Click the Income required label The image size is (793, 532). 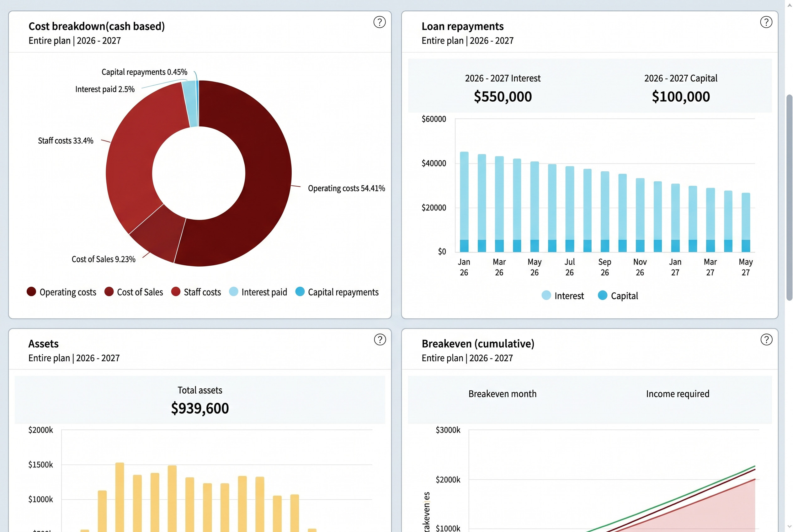click(x=678, y=394)
